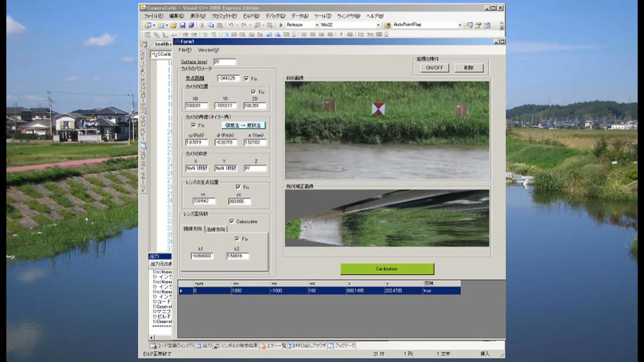Toggle the Calculate checkbox for lens distortion
Viewport: 644px width, 362px height.
(x=232, y=221)
